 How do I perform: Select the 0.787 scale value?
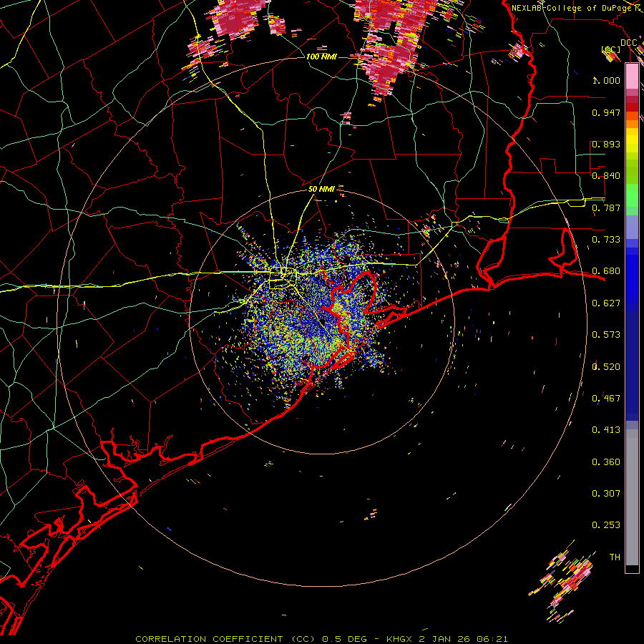(x=606, y=208)
